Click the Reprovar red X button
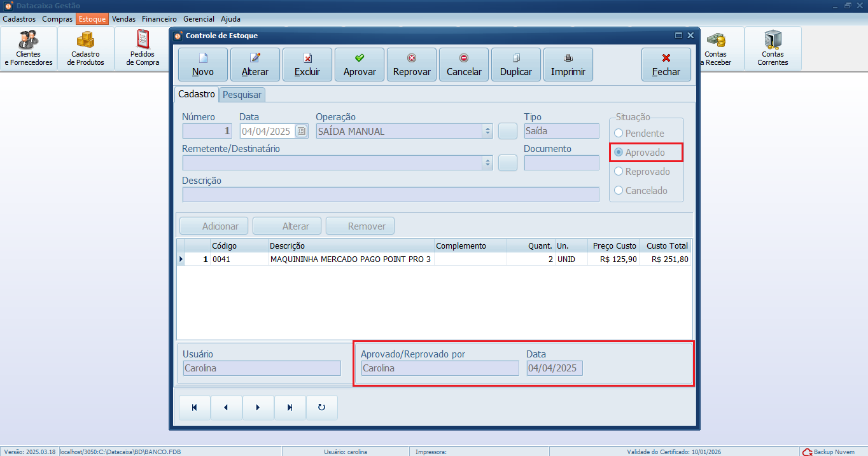The width and height of the screenshot is (868, 456). (412, 64)
